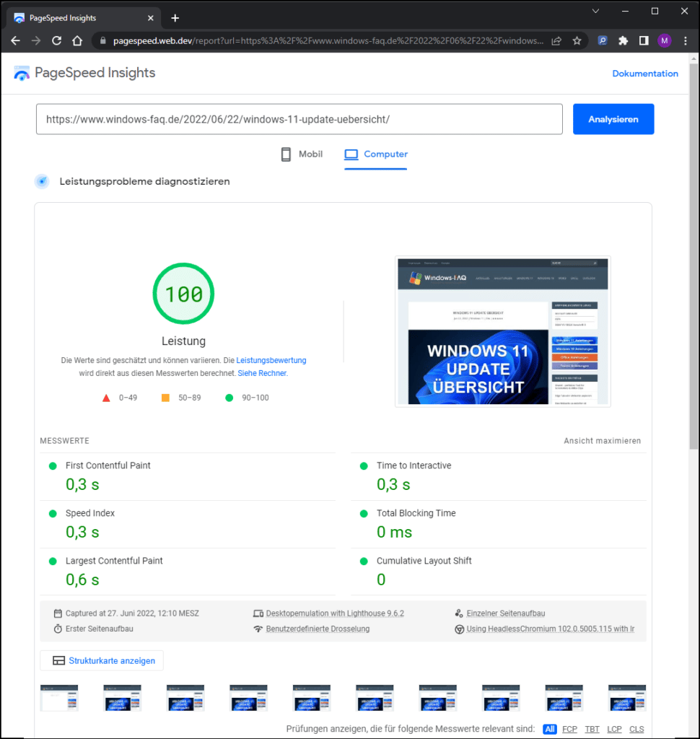Viewport: 700px width, 739px height.
Task: Open the Siehe Rechner link
Action: [262, 373]
